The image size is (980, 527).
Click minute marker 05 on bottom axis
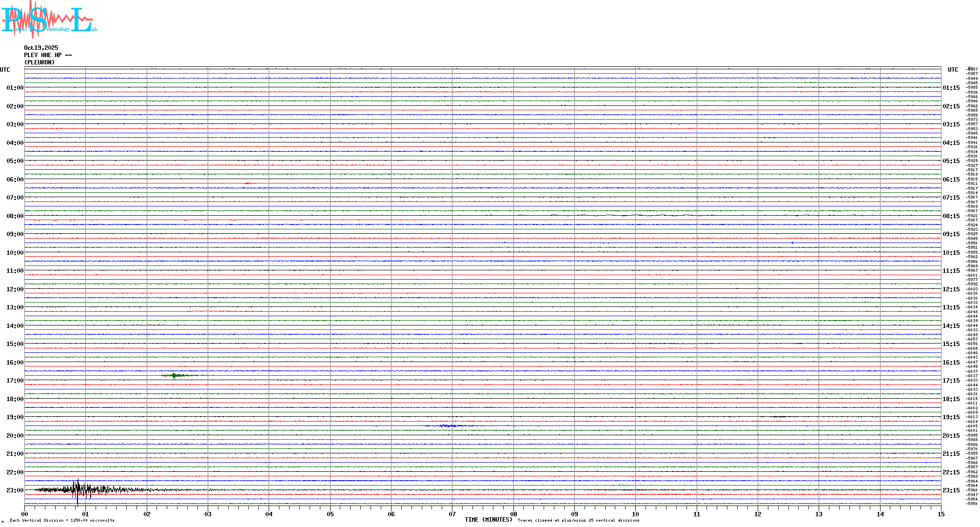pyautogui.click(x=330, y=514)
